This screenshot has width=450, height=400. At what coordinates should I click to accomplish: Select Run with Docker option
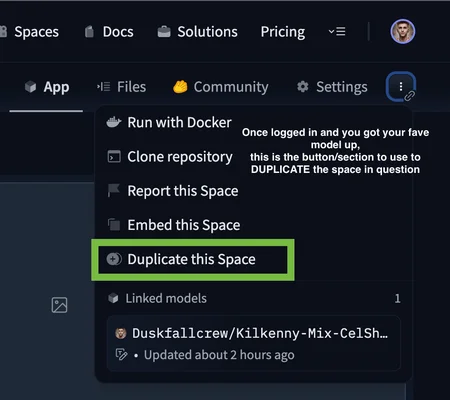[169, 122]
